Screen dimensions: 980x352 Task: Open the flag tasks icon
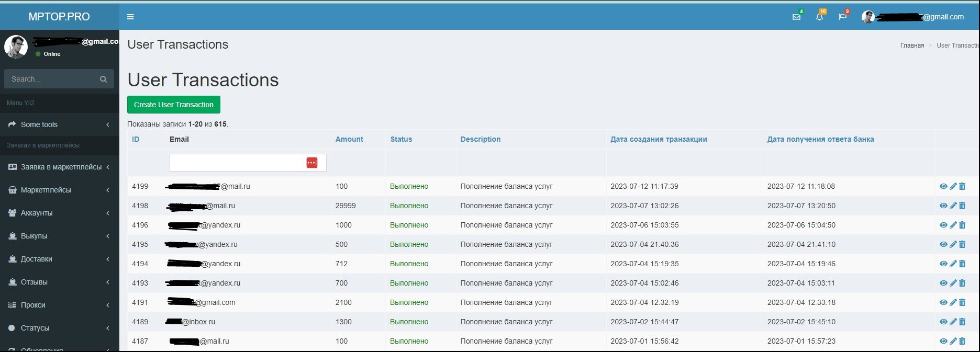tap(842, 17)
